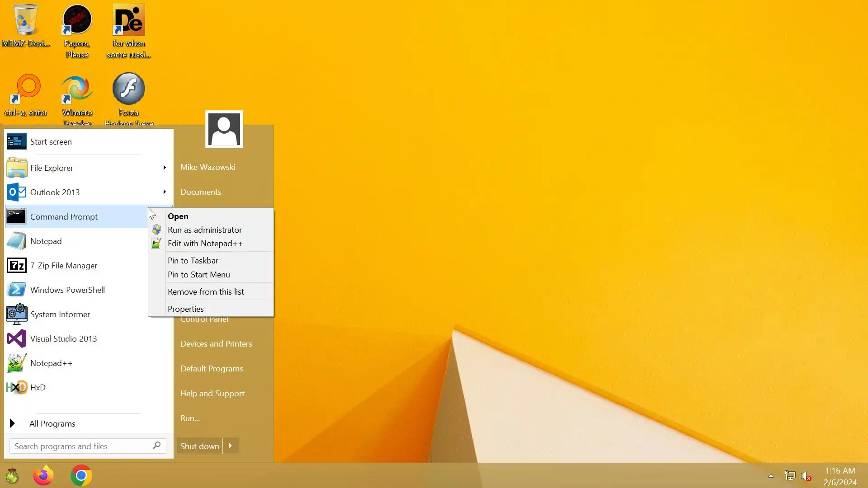This screenshot has height=488, width=868.
Task: Expand All Programs list
Action: point(52,424)
